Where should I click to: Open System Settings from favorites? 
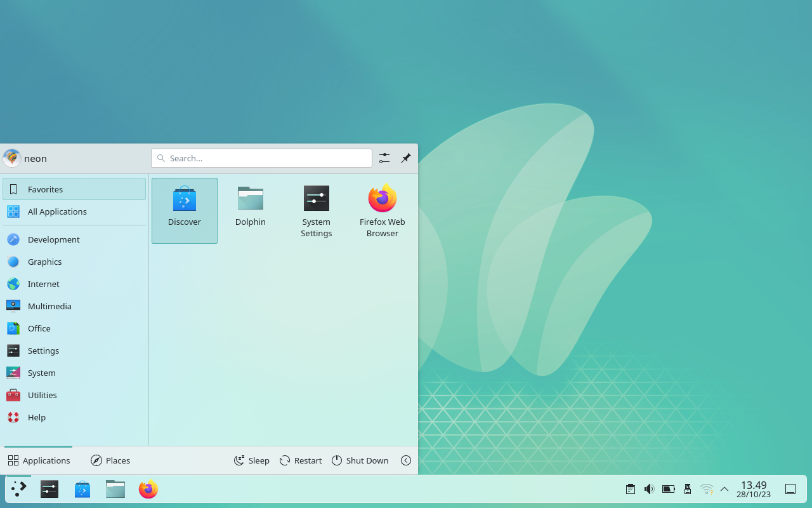point(316,210)
